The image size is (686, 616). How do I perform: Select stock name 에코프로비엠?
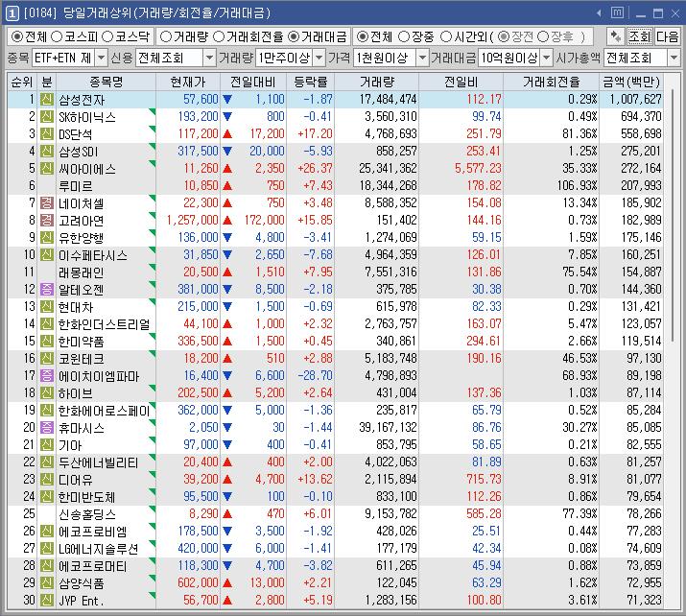93,532
